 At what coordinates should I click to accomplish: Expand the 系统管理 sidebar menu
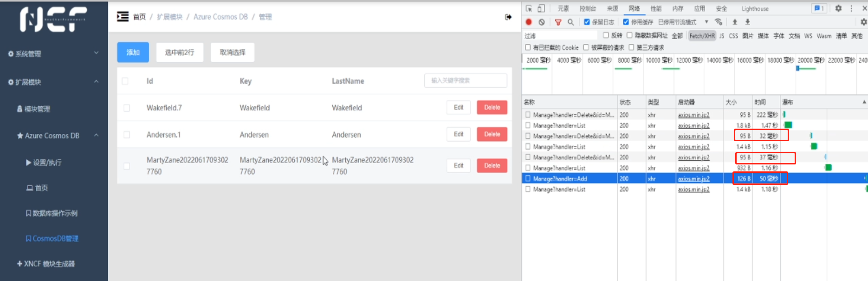(x=53, y=54)
